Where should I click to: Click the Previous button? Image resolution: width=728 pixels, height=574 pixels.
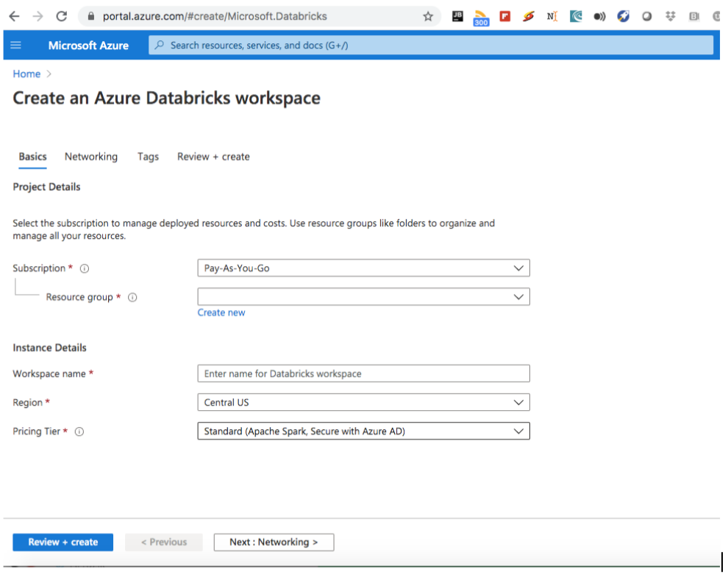[164, 542]
